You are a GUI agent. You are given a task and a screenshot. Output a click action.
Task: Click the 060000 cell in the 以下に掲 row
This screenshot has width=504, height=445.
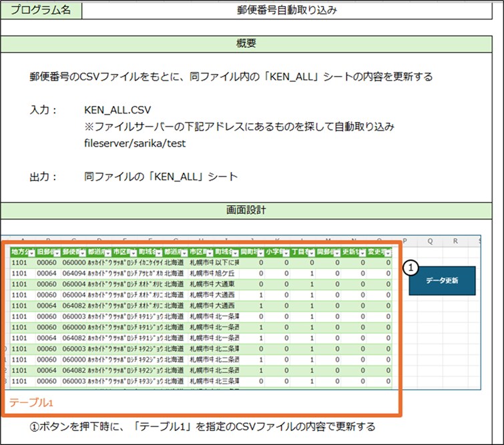74,263
